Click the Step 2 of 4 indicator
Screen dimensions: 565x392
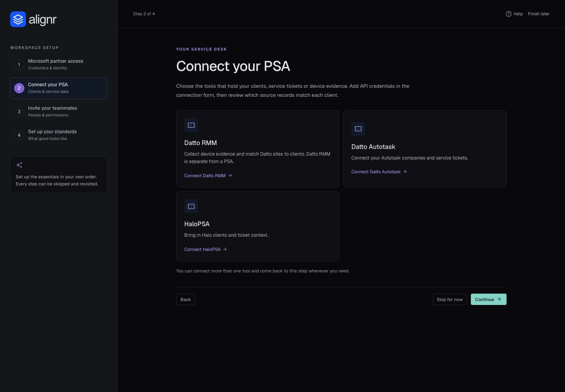(x=144, y=14)
